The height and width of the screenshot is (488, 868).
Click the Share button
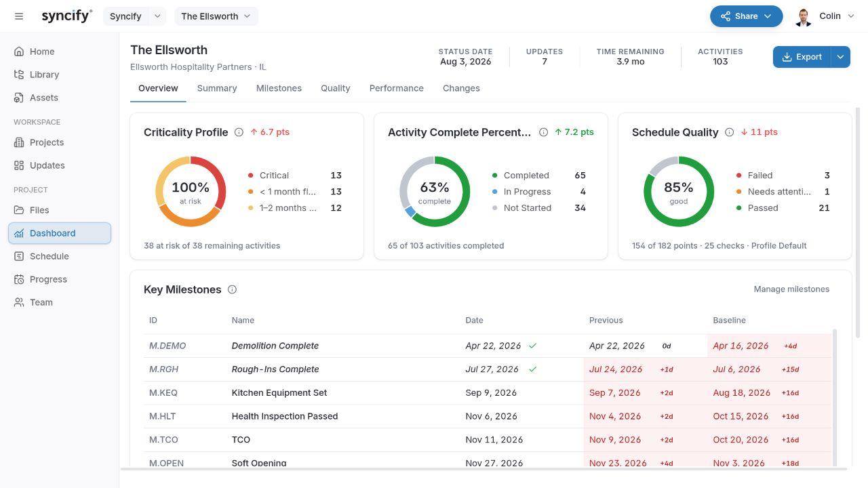[x=747, y=16]
